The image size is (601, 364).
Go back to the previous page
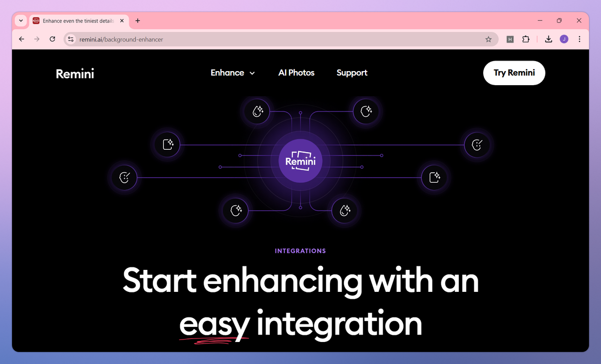click(21, 39)
